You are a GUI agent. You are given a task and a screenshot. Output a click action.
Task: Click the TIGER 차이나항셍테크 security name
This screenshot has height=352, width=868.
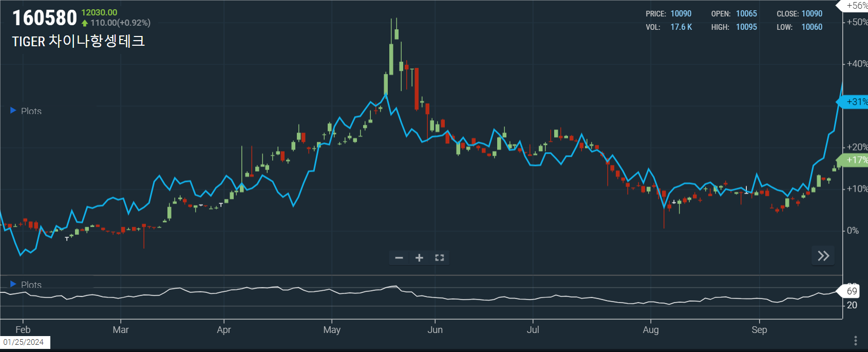78,41
